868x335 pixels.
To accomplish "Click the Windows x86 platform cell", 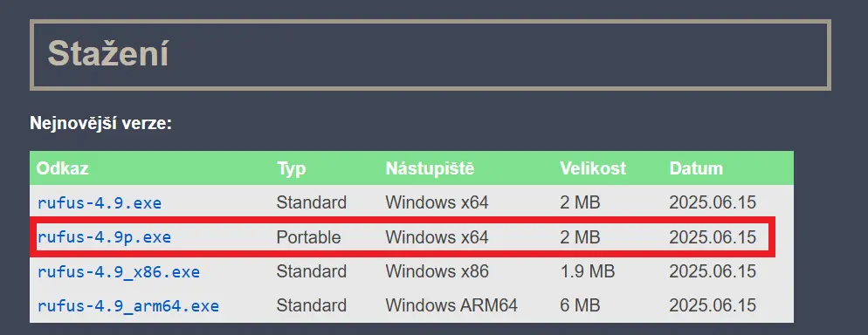I will point(437,272).
